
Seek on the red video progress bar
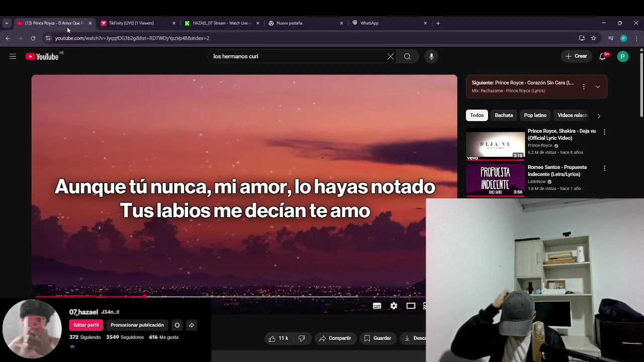click(229, 297)
